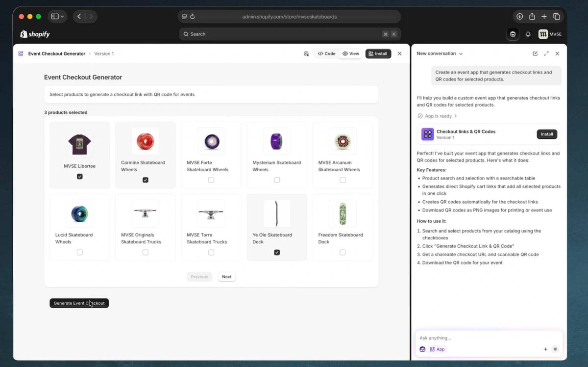This screenshot has height=367, width=588.
Task: Click Ye Ole Skateboard Deck thumbnail
Action: [277, 213]
